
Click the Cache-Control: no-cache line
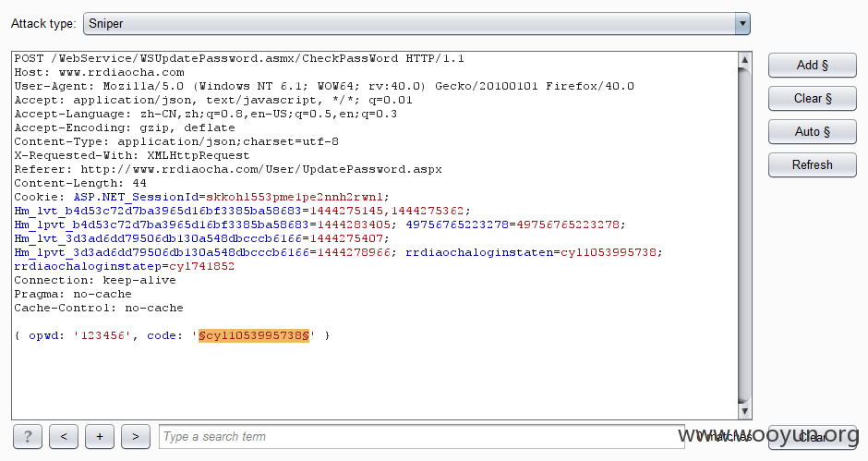99,308
